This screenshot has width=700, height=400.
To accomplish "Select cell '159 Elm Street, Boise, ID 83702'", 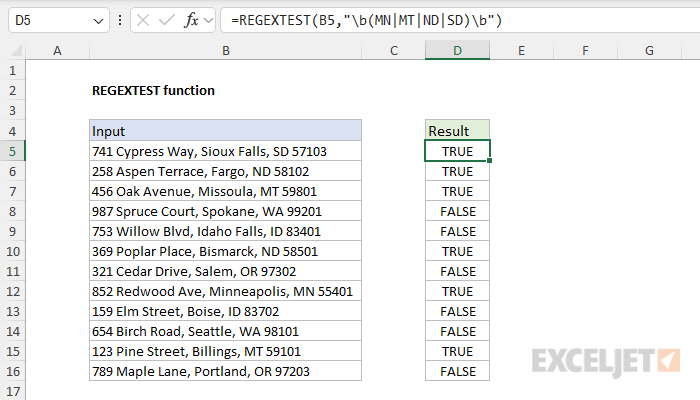I will coord(225,312).
